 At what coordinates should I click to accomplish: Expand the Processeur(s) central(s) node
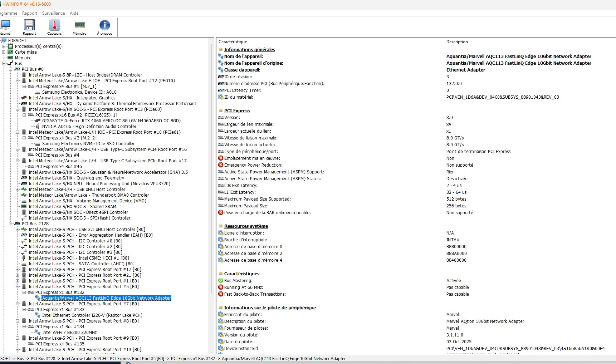coord(4,46)
